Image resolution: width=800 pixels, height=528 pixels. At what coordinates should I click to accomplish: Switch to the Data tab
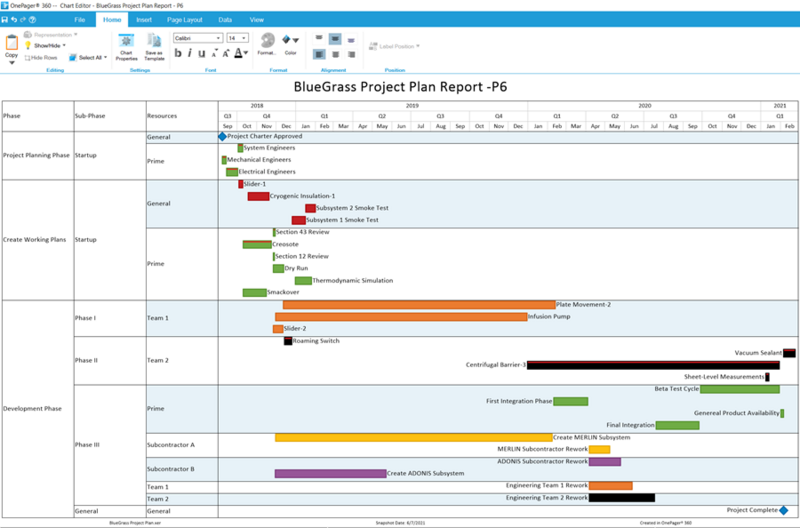click(225, 20)
